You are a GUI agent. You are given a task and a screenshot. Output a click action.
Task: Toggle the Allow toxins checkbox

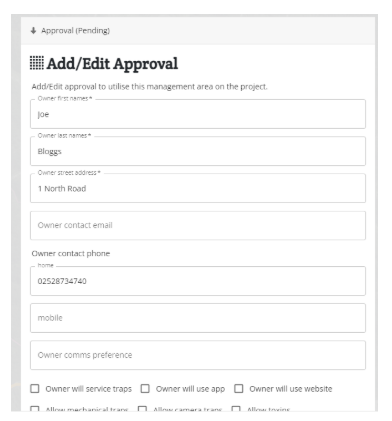click(x=236, y=409)
